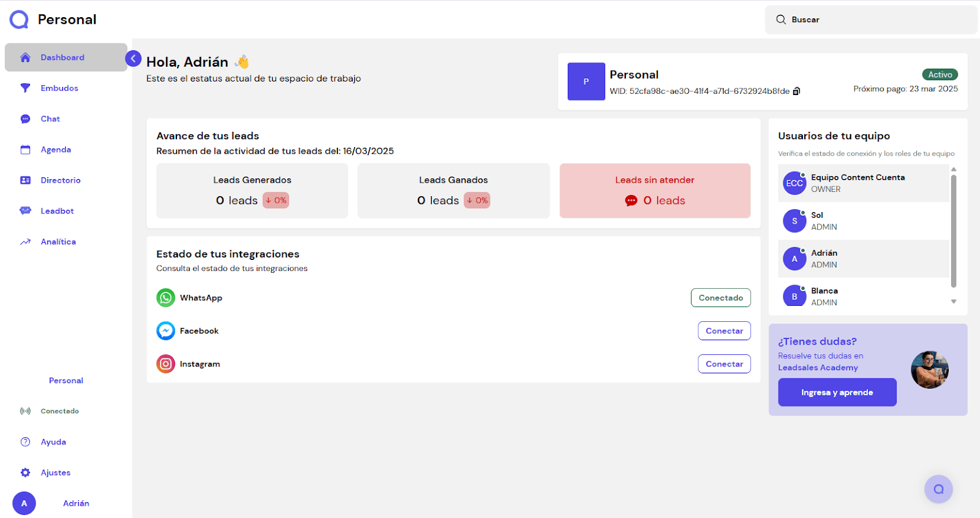Click the Ayuda question mark icon

pyautogui.click(x=25, y=442)
